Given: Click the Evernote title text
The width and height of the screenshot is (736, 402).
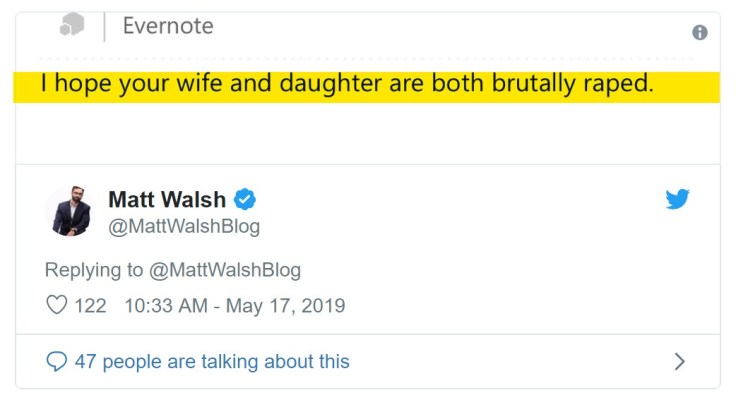Looking at the screenshot, I should (168, 26).
